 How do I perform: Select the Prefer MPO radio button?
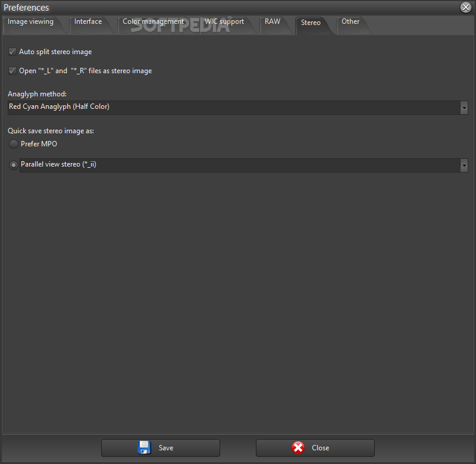click(x=13, y=144)
